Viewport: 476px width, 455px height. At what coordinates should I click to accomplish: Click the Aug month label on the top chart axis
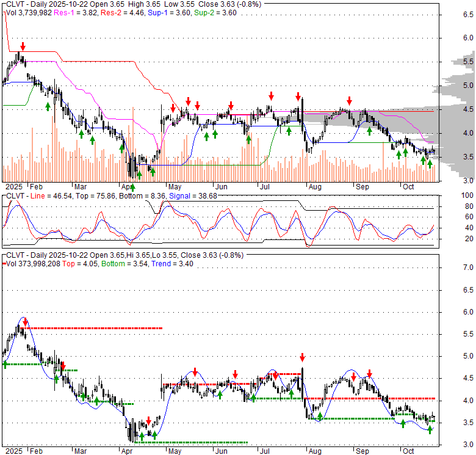pyautogui.click(x=315, y=187)
